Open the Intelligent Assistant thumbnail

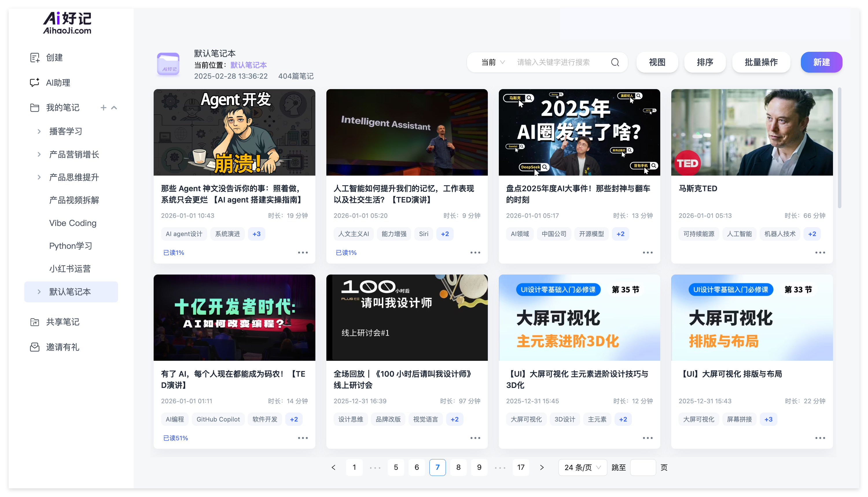tap(407, 132)
